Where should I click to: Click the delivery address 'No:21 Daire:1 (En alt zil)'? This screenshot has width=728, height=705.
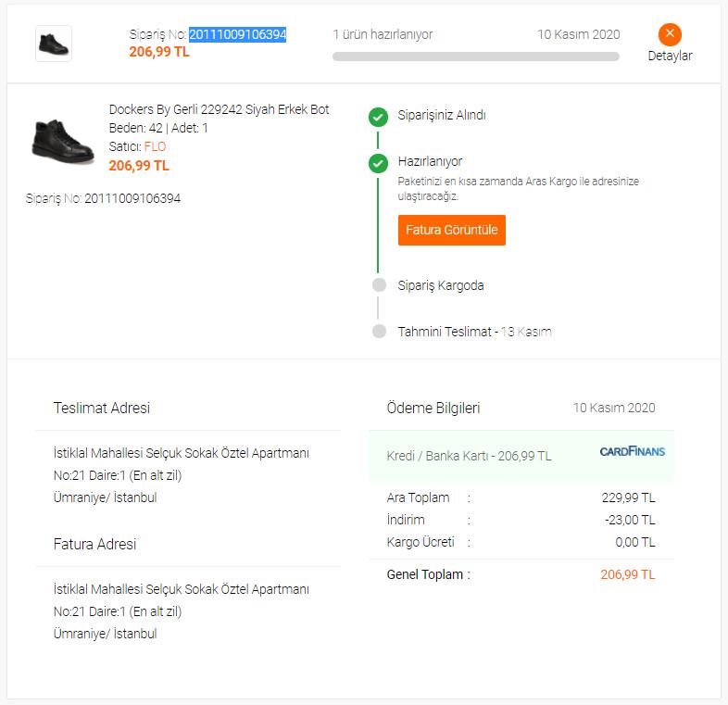(x=118, y=475)
